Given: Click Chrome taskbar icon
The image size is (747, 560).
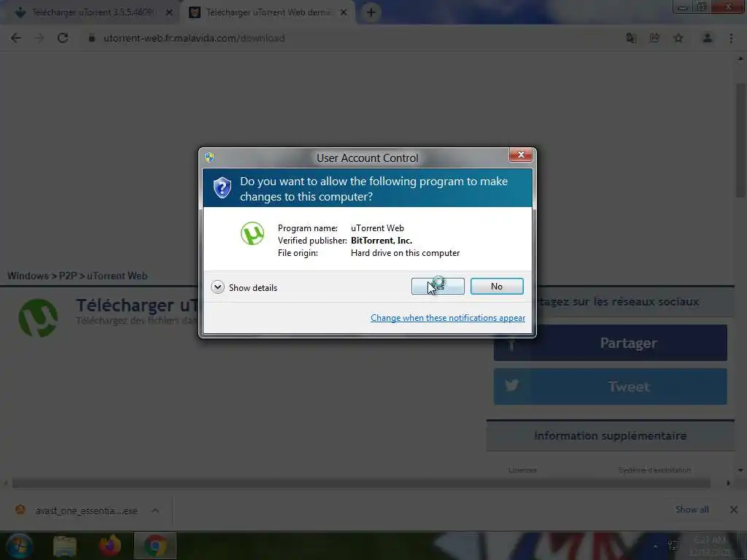Looking at the screenshot, I should click(x=155, y=545).
